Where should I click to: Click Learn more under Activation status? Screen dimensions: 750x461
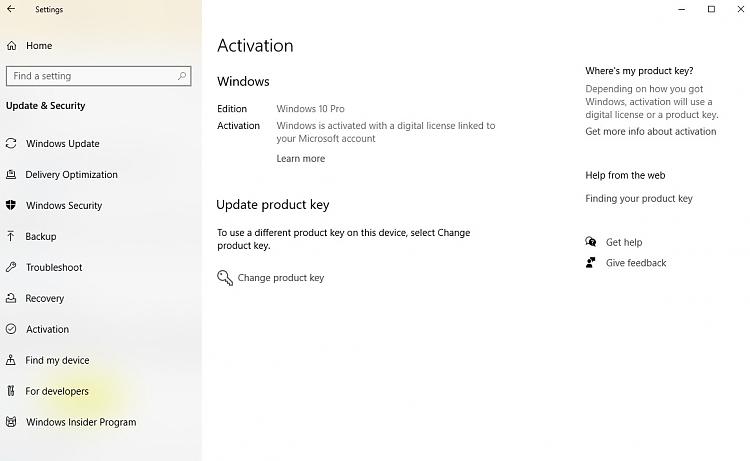300,158
